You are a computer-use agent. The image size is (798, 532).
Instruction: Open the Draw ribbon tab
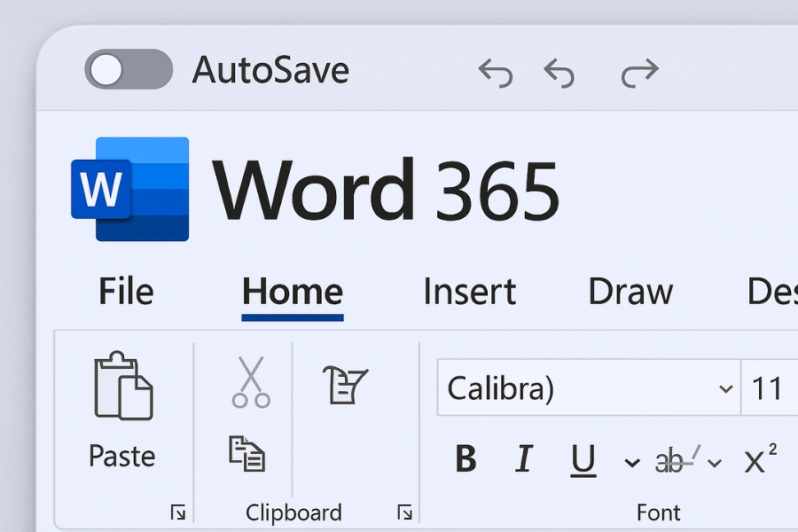630,292
